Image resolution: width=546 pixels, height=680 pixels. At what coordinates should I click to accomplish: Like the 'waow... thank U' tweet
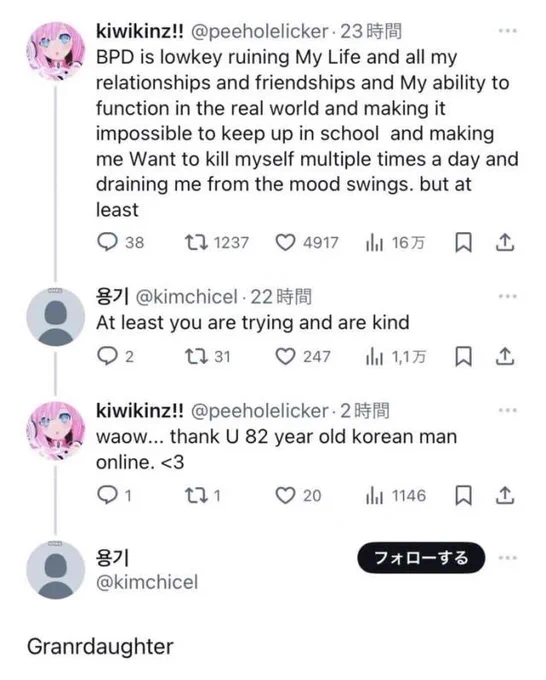285,495
